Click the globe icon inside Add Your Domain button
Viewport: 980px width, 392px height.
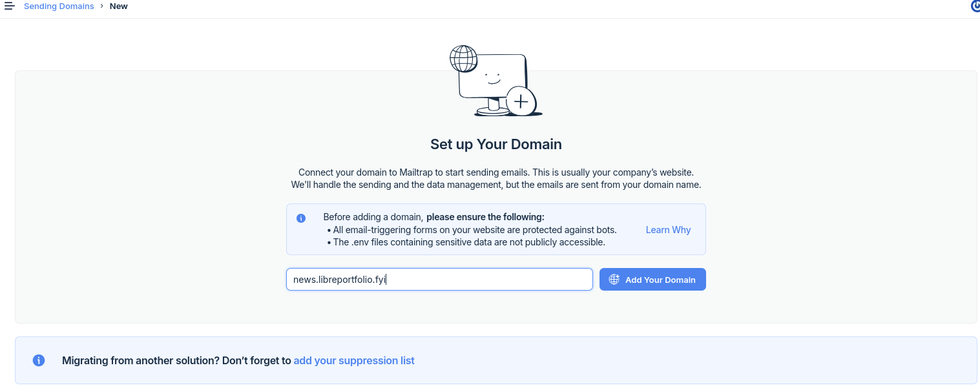click(x=613, y=279)
